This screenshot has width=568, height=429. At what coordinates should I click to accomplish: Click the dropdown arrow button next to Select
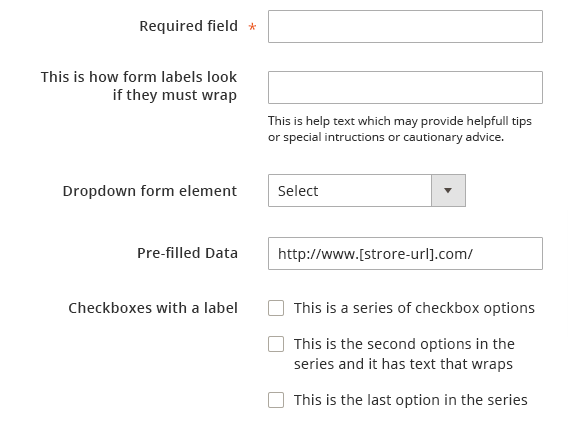448,191
